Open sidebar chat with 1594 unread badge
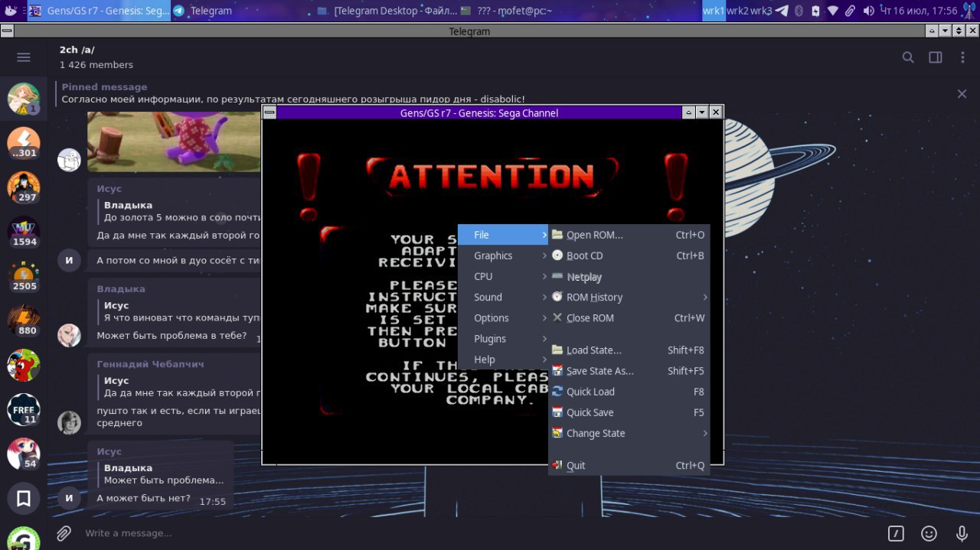This screenshot has height=550, width=980. tap(24, 233)
